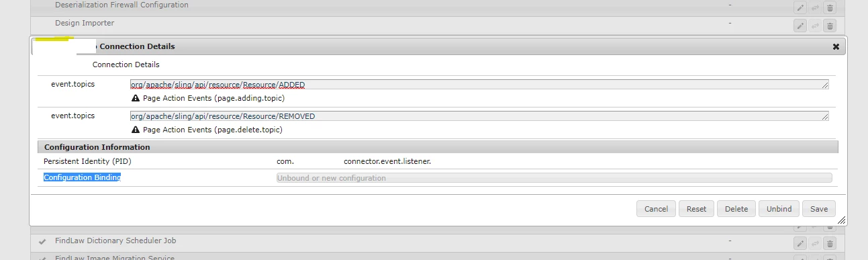This screenshot has width=868, height=260.
Task: Delete the Deserialization Firewall Configuration entry
Action: pyautogui.click(x=830, y=7)
